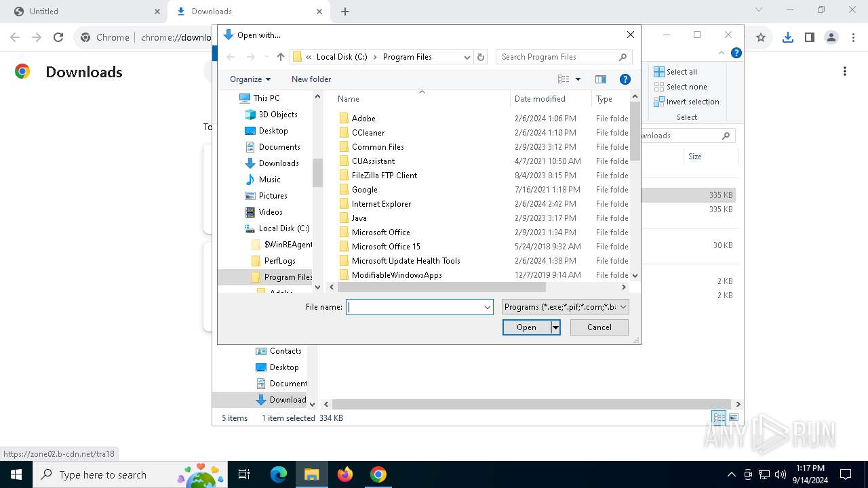Open a new Chrome tab

click(345, 12)
